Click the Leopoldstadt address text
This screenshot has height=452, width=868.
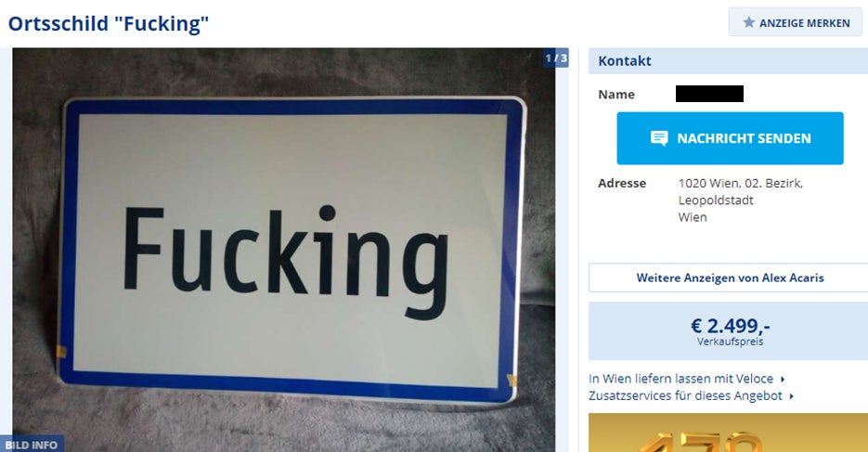point(716,200)
